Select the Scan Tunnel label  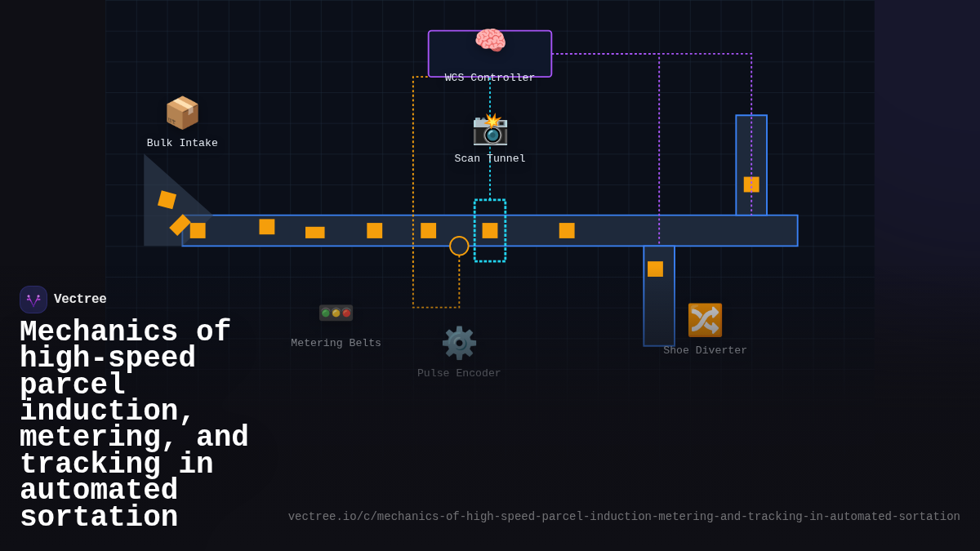tap(490, 158)
